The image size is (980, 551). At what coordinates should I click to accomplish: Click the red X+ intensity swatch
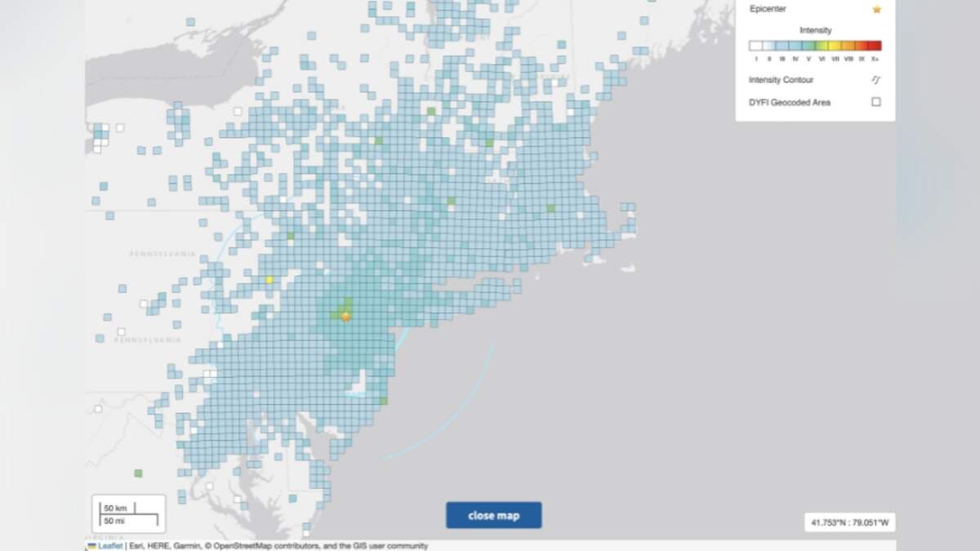pos(875,47)
